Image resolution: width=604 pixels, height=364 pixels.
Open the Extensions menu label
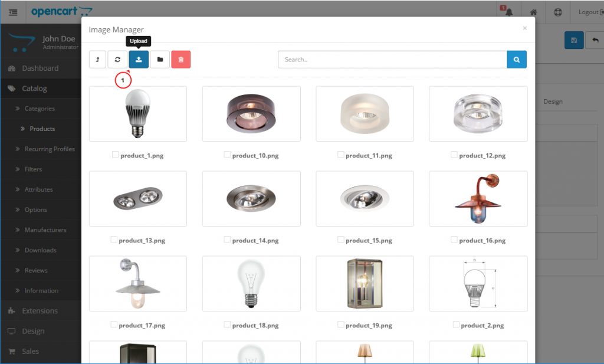(40, 311)
